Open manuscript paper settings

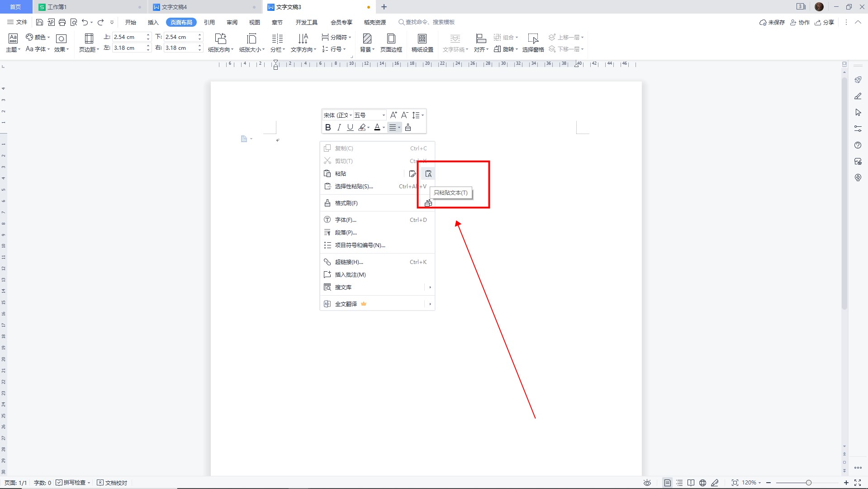pos(422,43)
